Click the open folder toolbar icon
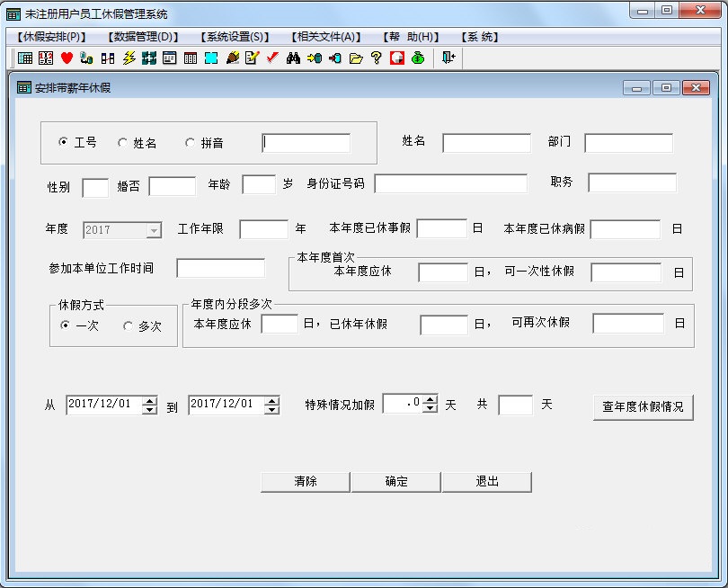 [x=356, y=58]
